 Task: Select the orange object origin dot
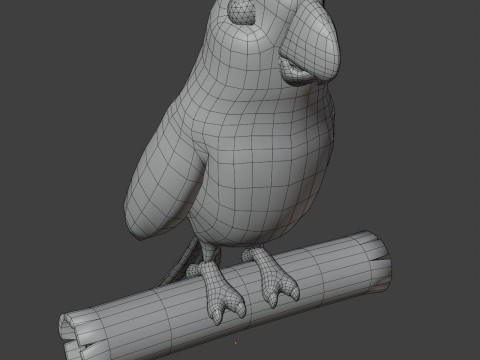pyautogui.click(x=236, y=342)
